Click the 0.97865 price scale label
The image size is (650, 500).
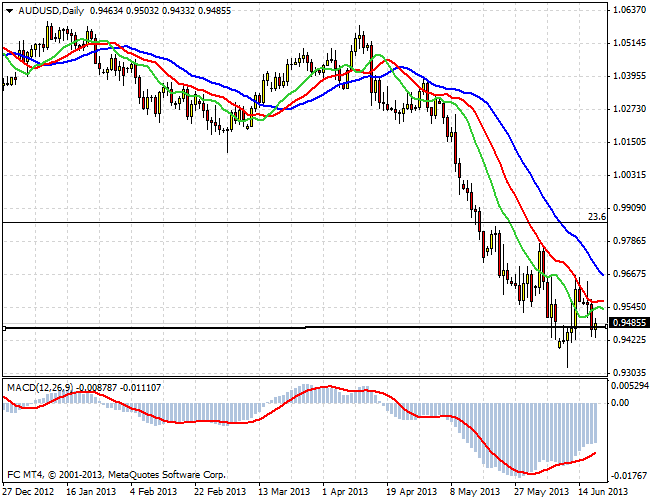click(629, 241)
